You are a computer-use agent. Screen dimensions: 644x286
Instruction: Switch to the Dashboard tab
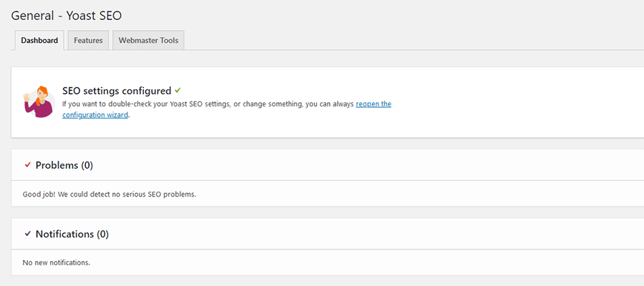pyautogui.click(x=39, y=41)
